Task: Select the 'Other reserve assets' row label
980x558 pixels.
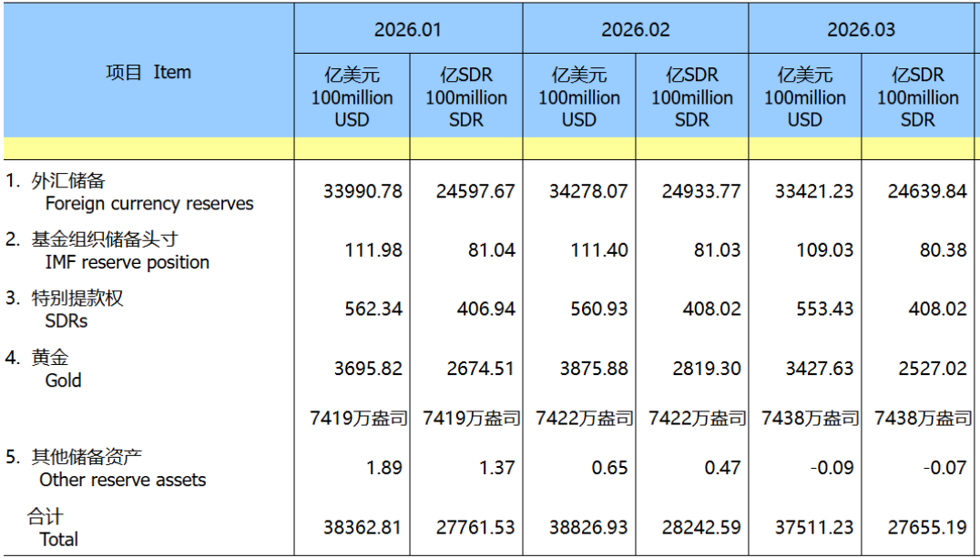Action: click(x=123, y=480)
